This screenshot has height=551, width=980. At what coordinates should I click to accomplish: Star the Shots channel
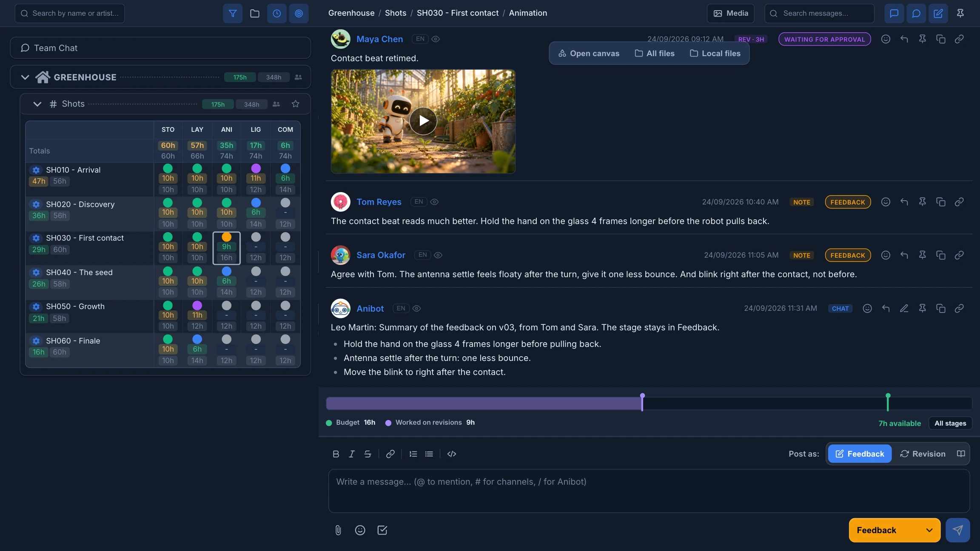(296, 104)
